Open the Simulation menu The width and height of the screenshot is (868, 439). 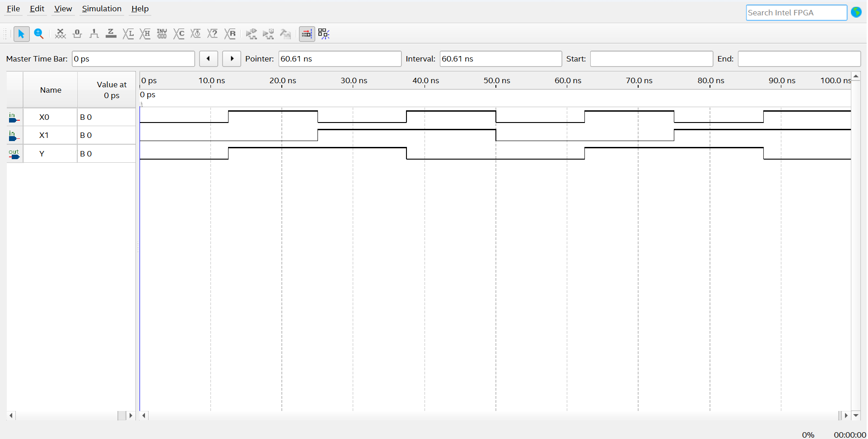pyautogui.click(x=102, y=9)
